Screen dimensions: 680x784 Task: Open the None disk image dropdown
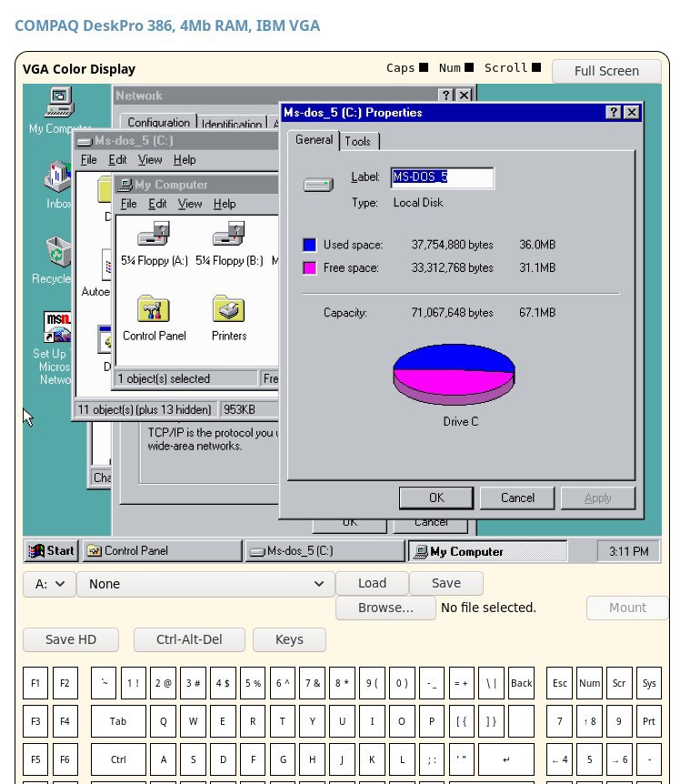[205, 584]
